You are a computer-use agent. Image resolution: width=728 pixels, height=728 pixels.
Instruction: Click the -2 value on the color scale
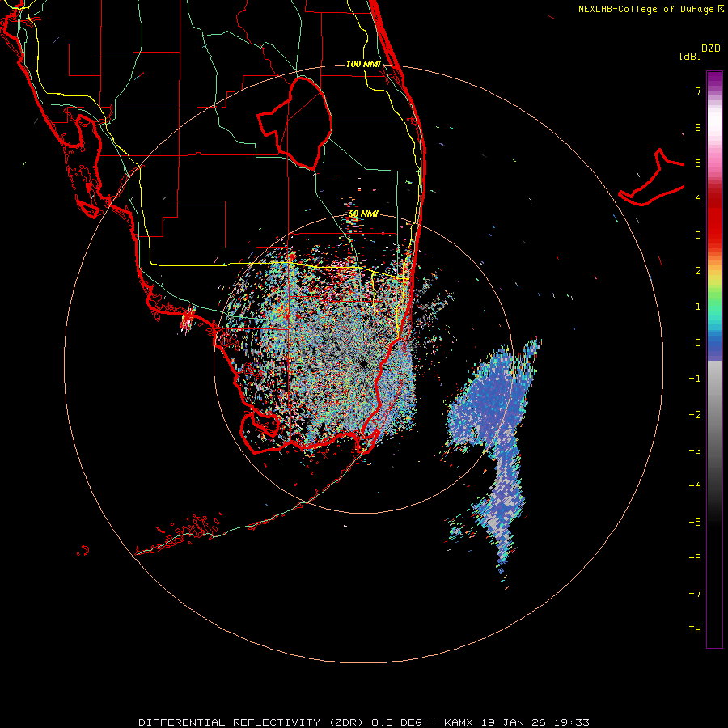tap(695, 414)
